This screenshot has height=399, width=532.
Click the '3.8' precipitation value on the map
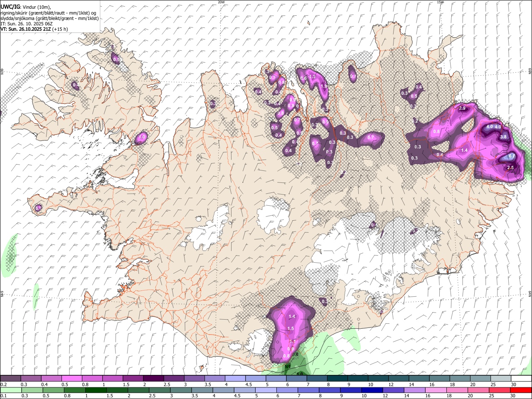pyautogui.click(x=503, y=137)
